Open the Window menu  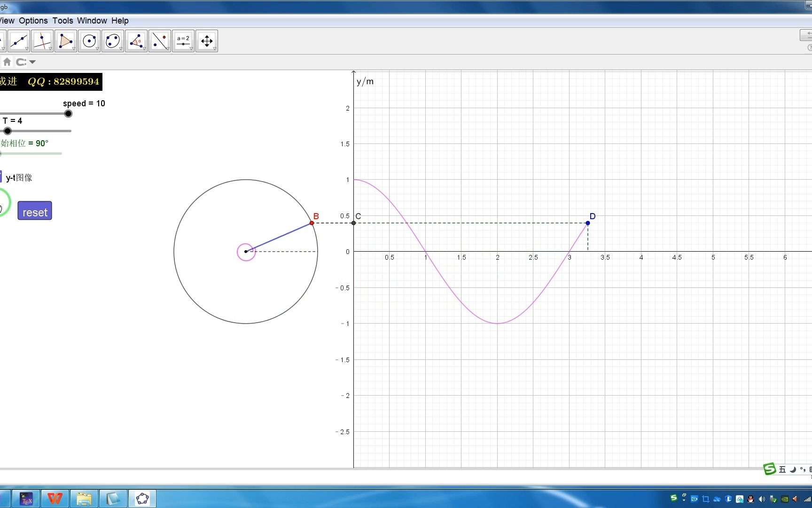(92, 21)
